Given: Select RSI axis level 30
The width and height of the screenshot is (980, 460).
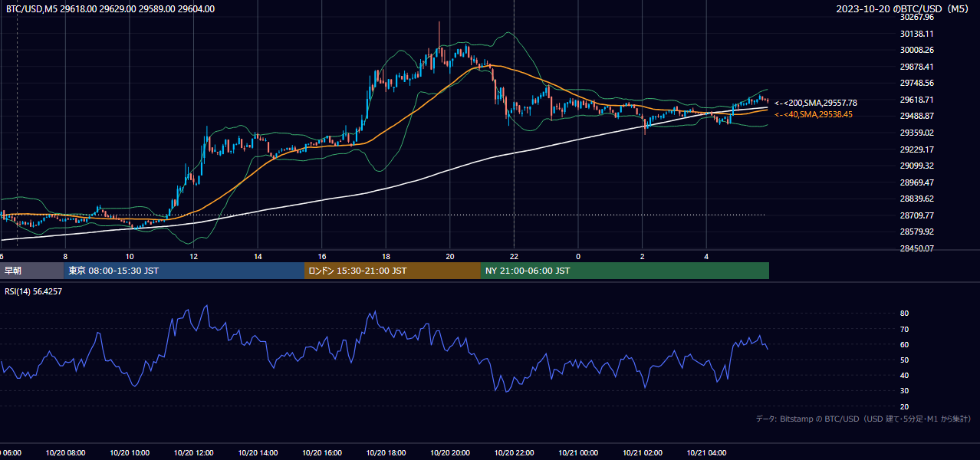Looking at the screenshot, I should pyautogui.click(x=905, y=391).
